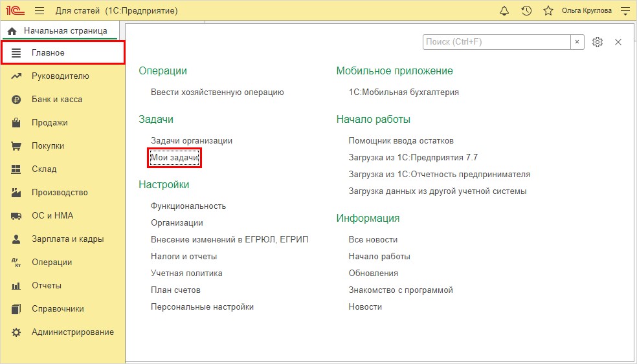Viewport: 637px width, 364px height.
Task: Open Продажи section
Action: [50, 123]
